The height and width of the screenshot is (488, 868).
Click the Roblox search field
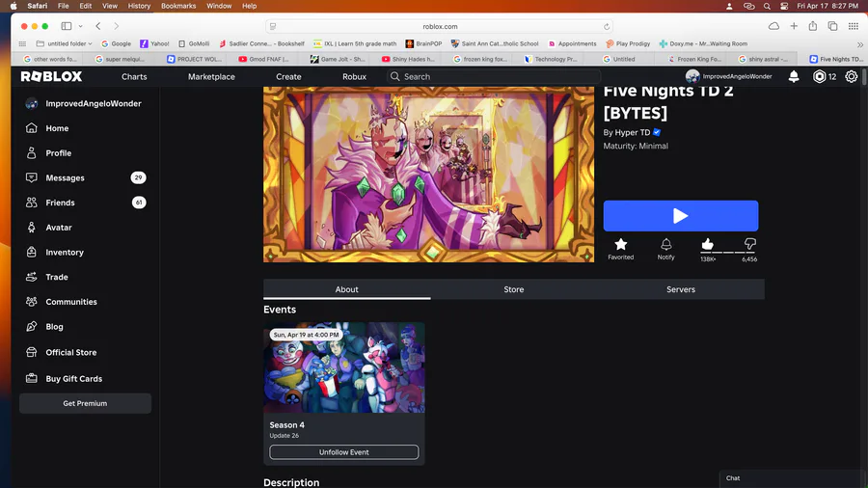pos(494,77)
